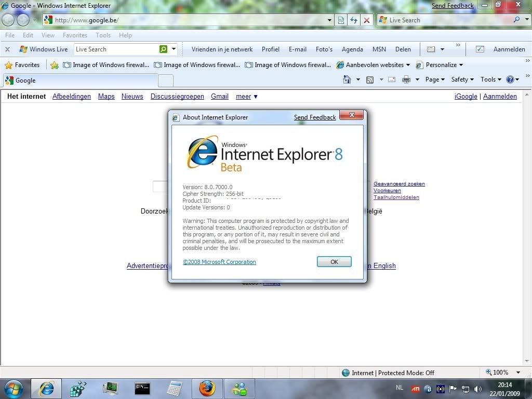This screenshot has height=399, width=532.
Task: Click the Profiel toolbar item
Action: click(x=270, y=49)
